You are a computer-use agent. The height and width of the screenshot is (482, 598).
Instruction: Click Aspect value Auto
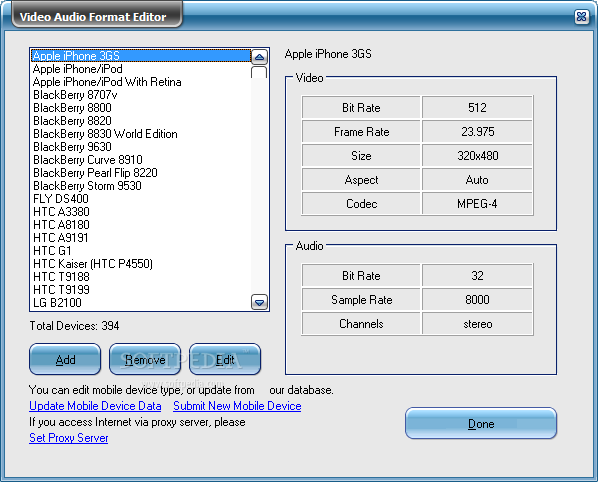click(x=477, y=180)
